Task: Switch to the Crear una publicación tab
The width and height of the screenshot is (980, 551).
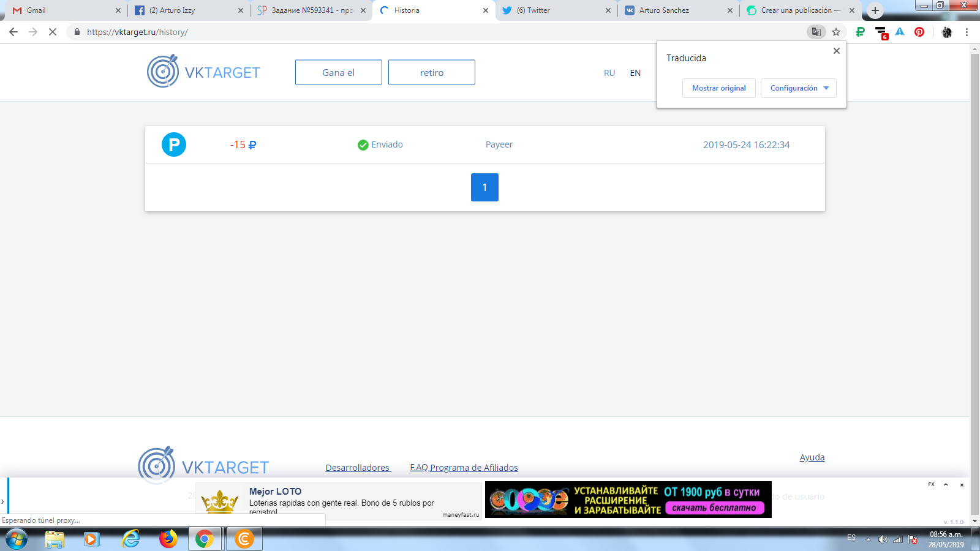Action: pyautogui.click(x=801, y=10)
